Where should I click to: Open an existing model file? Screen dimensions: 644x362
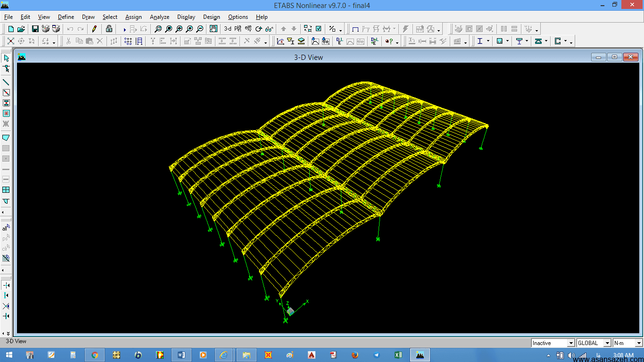pyautogui.click(x=21, y=29)
